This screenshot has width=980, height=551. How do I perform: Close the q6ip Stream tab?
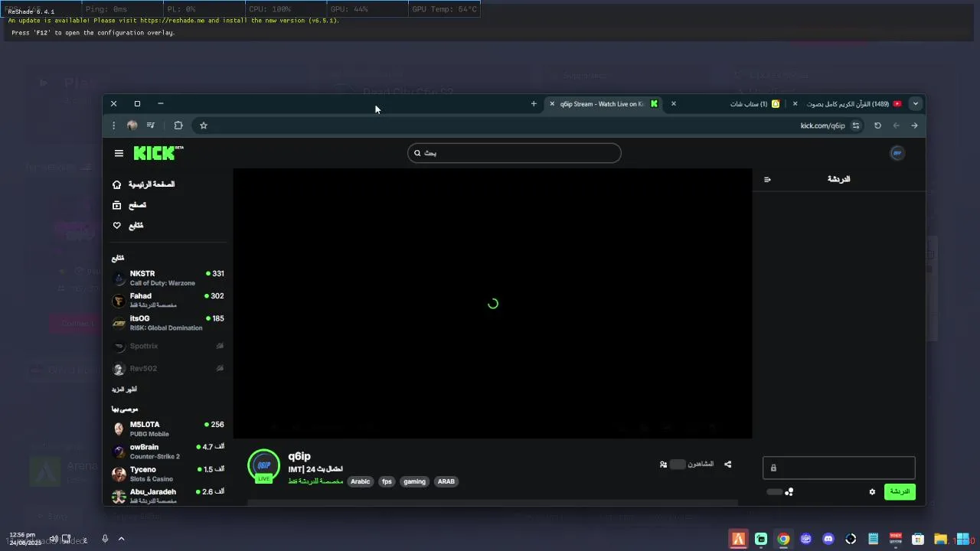(x=552, y=103)
